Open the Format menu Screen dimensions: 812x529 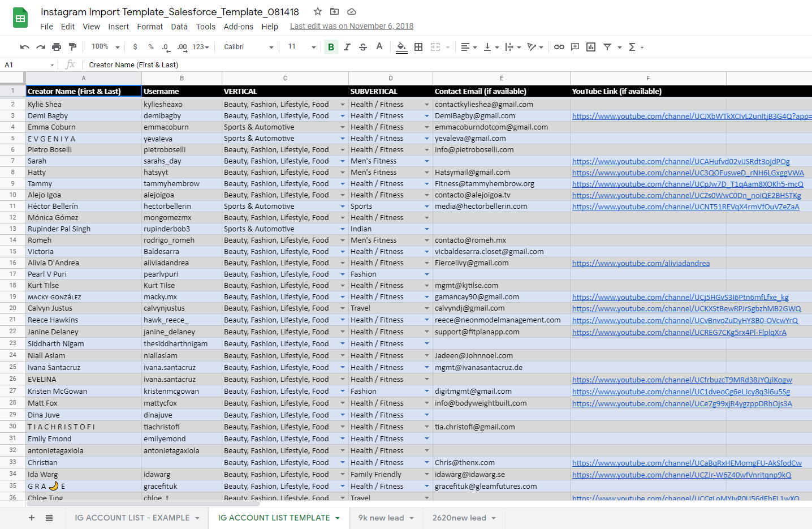click(150, 27)
